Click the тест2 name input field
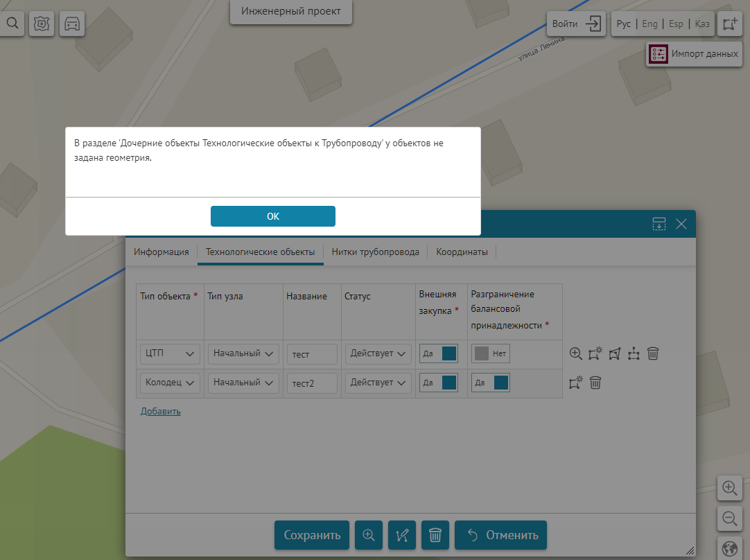The image size is (750, 560). 312,383
